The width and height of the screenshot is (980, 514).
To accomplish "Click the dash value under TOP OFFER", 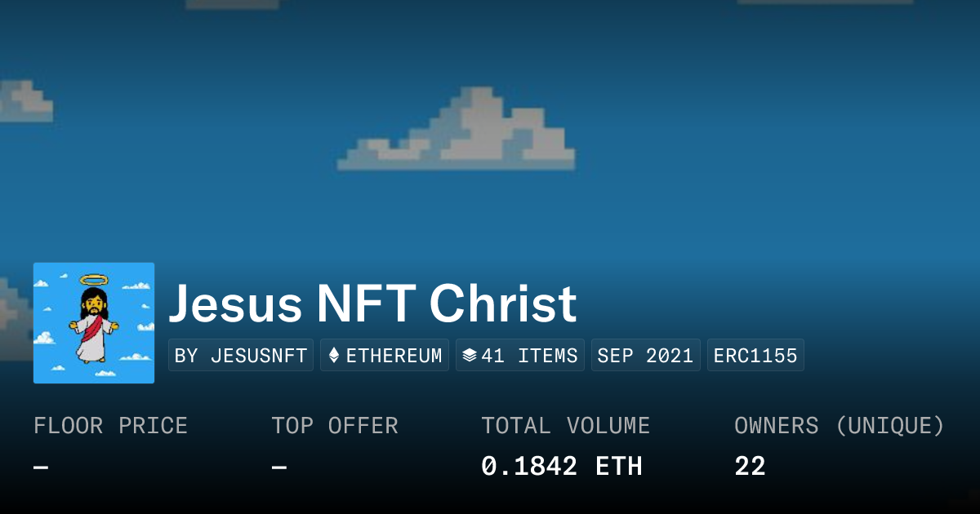I will [279, 467].
